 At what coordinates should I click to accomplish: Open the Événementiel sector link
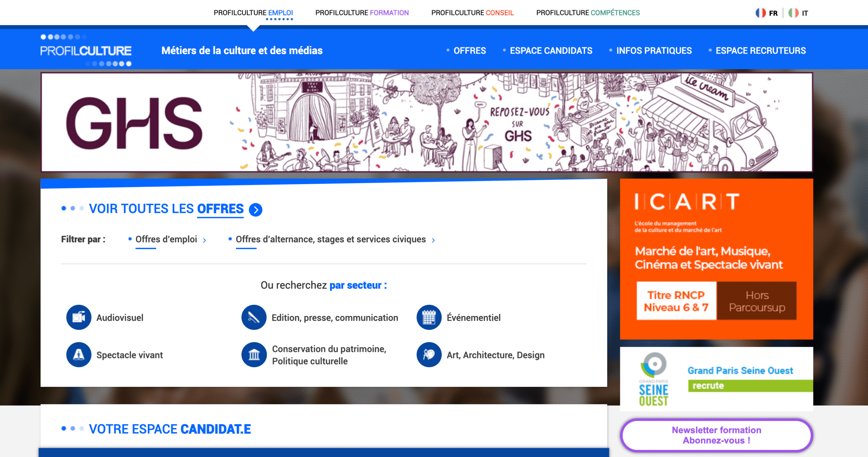473,318
